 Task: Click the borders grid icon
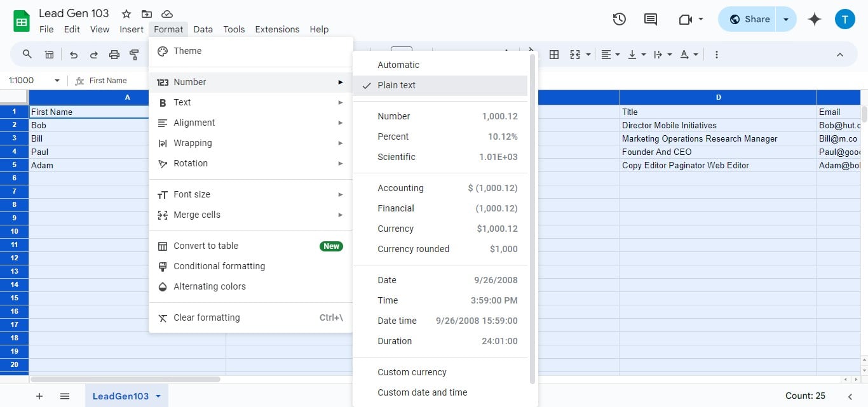pos(554,55)
